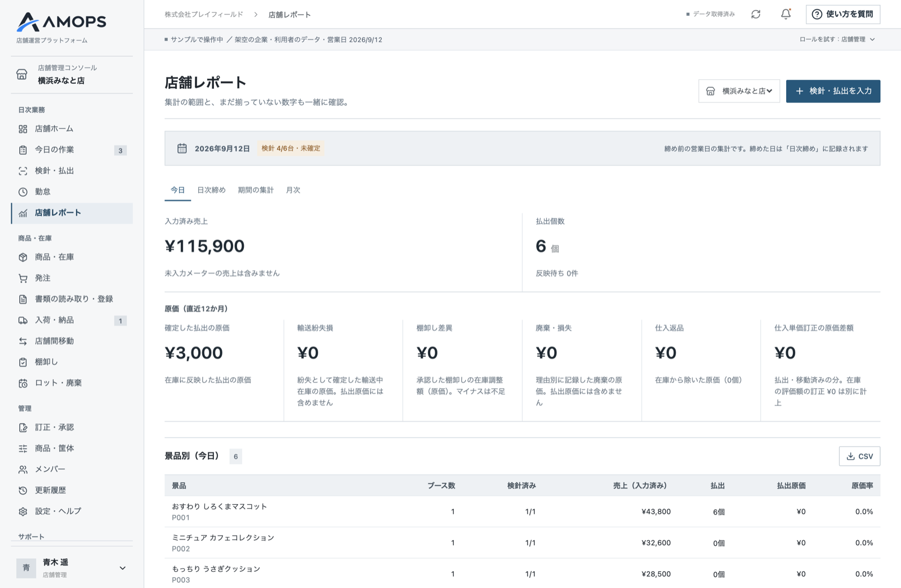The image size is (901, 588).
Task: Open 勤怠 clock icon
Action: pyautogui.click(x=23, y=192)
